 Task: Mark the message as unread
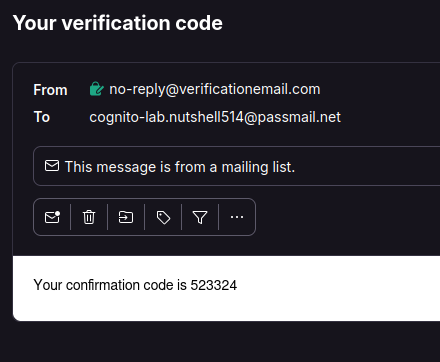pyautogui.click(x=52, y=217)
